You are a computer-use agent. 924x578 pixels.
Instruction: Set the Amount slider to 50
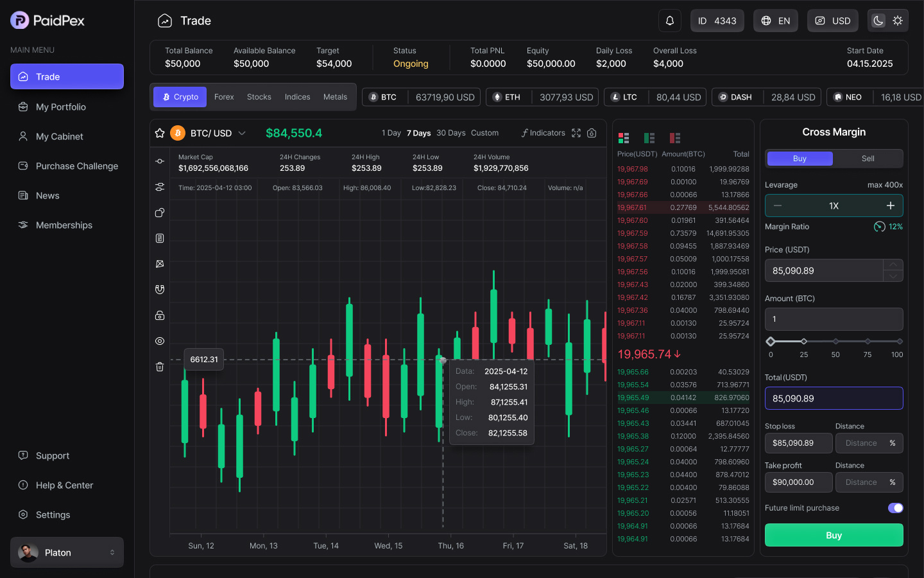(x=834, y=342)
